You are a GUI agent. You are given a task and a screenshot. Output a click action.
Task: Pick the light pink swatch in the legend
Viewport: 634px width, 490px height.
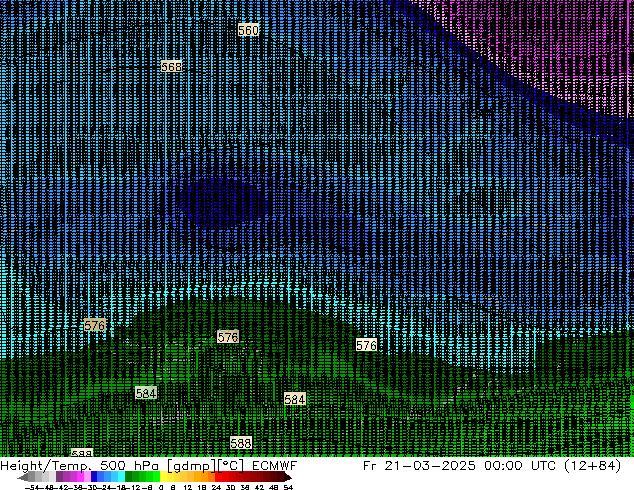tap(87, 476)
